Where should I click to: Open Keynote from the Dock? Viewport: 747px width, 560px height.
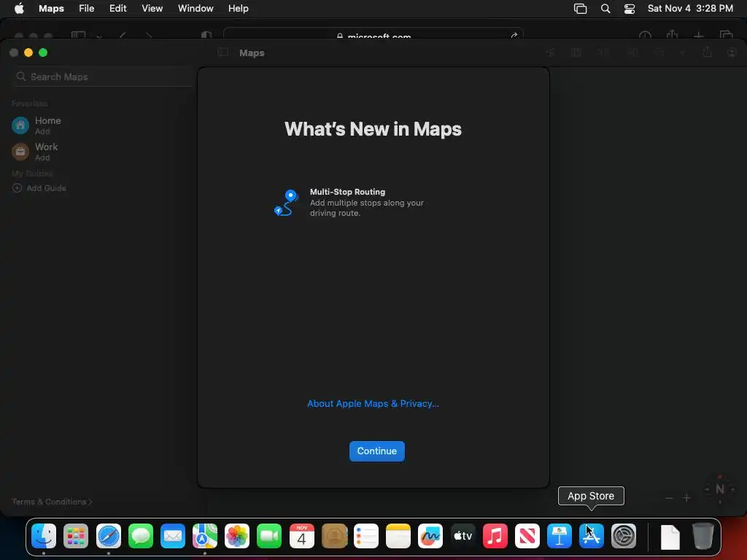click(x=560, y=536)
